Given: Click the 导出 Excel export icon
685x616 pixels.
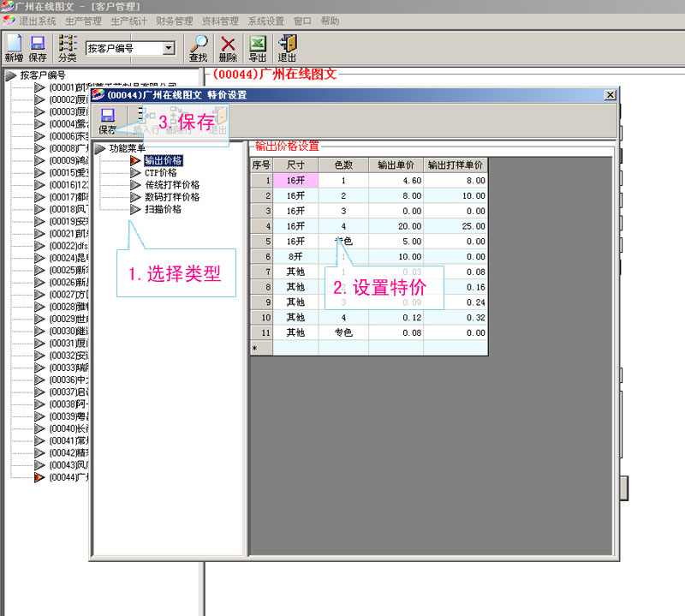Looking at the screenshot, I should (258, 48).
